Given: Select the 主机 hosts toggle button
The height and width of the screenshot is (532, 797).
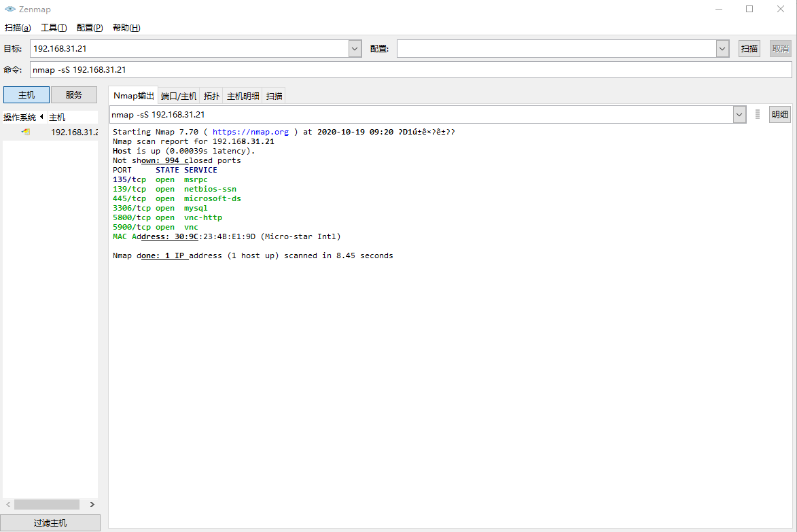Looking at the screenshot, I should [x=26, y=95].
